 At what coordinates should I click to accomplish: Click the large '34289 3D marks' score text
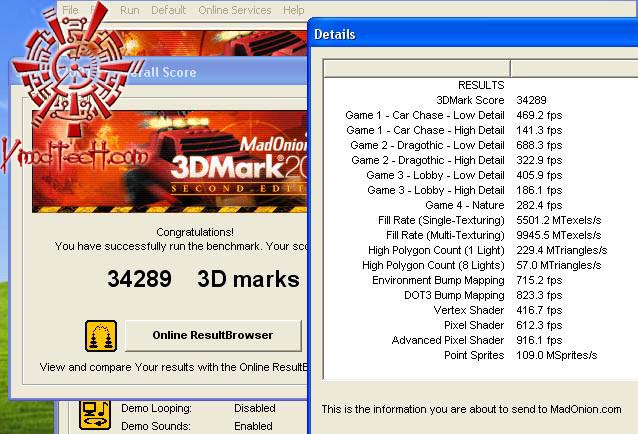[x=203, y=279]
